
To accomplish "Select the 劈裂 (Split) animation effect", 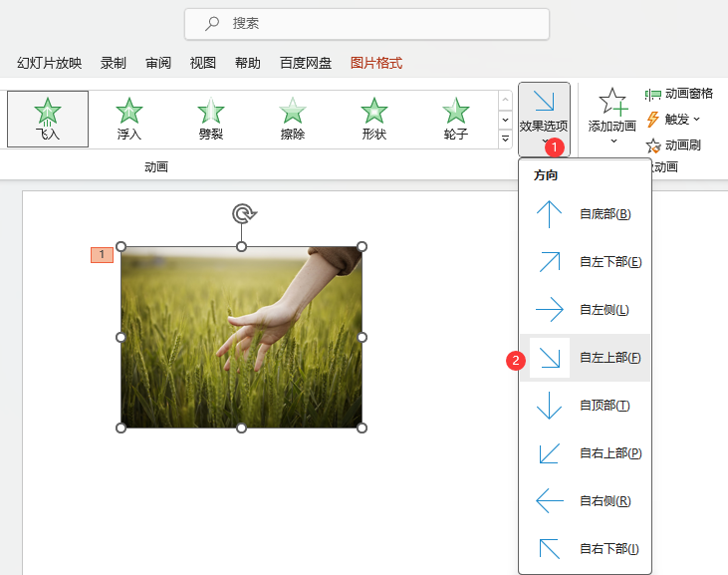I will click(x=211, y=119).
